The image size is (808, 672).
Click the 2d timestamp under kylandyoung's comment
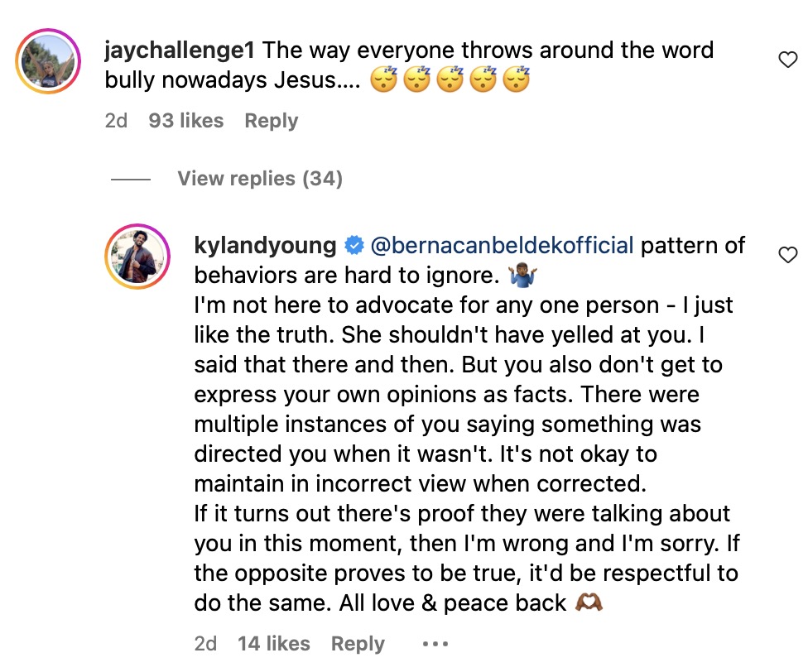pos(204,644)
